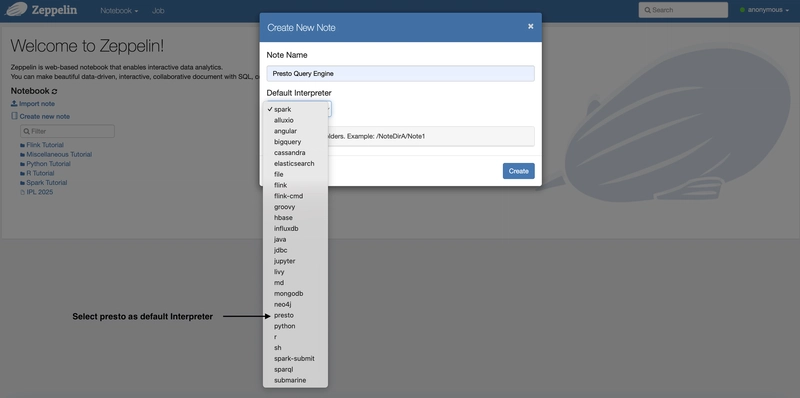
Task: Select jdbc interpreter option
Action: point(295,250)
